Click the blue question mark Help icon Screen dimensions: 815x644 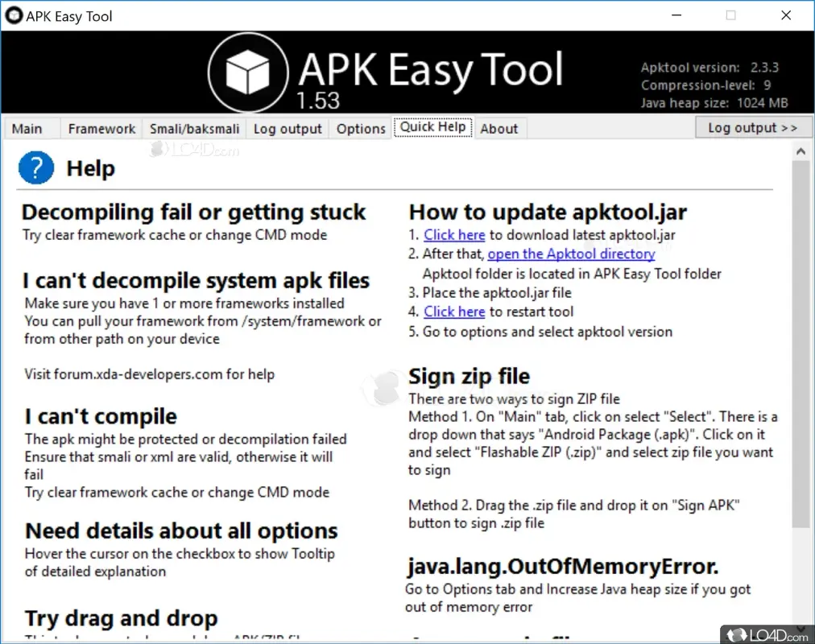[x=36, y=167]
